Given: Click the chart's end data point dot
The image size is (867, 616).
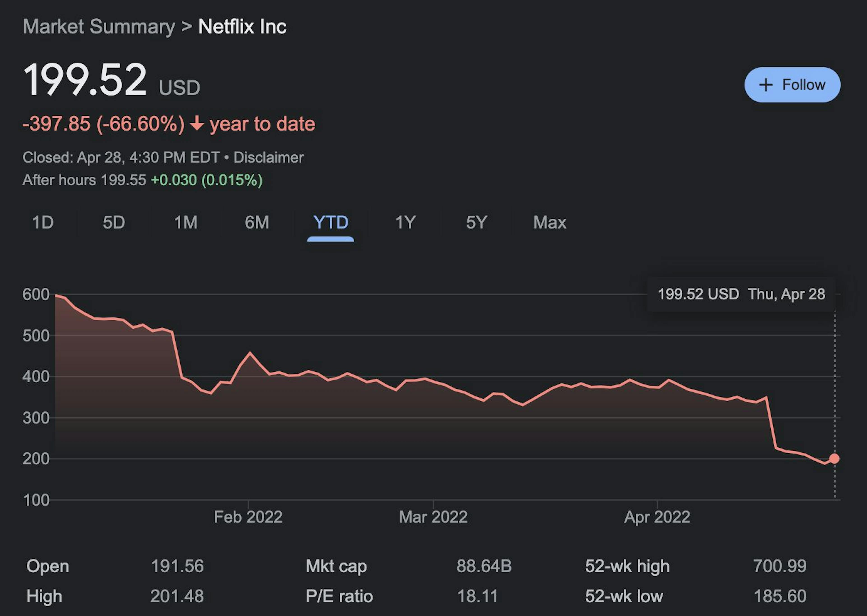Looking at the screenshot, I should (834, 459).
